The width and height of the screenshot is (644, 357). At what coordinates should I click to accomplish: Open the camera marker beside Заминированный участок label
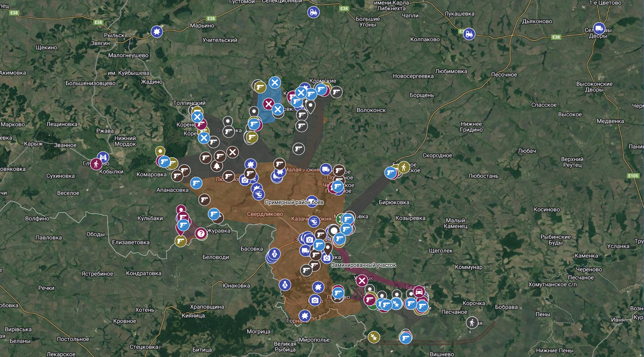327,258
